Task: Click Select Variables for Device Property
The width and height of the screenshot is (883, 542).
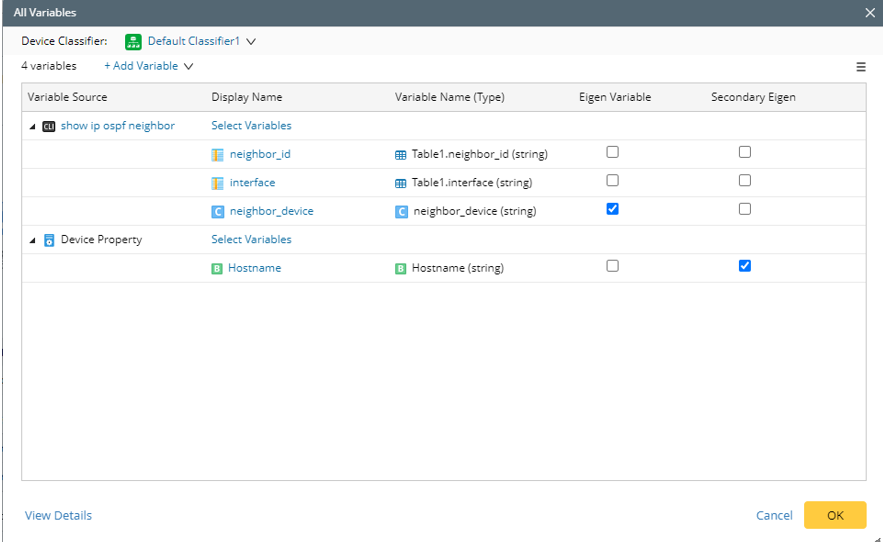Action: 251,240
